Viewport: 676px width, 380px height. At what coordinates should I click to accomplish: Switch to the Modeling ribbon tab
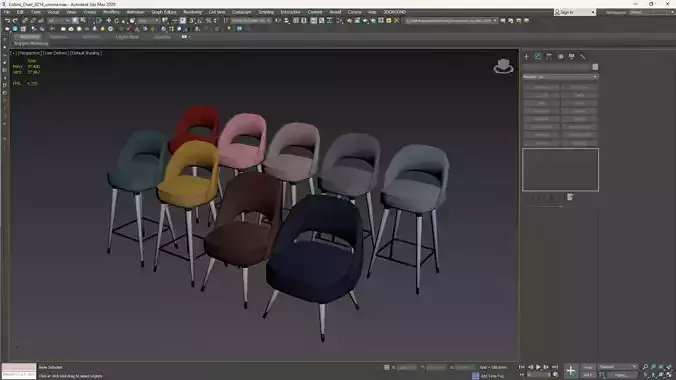pyautogui.click(x=29, y=37)
